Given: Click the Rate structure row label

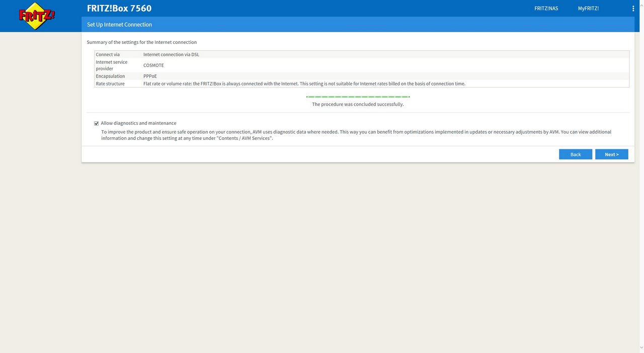Looking at the screenshot, I should [x=110, y=84].
